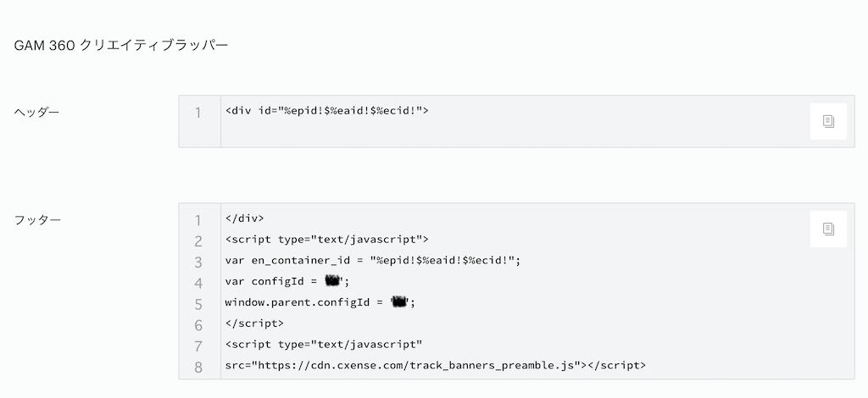The width and height of the screenshot is (868, 398).
Task: Click the header div id code line
Action: (x=326, y=111)
